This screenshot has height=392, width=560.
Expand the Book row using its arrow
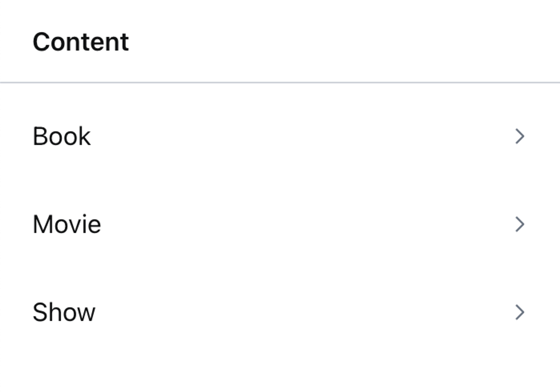click(519, 136)
